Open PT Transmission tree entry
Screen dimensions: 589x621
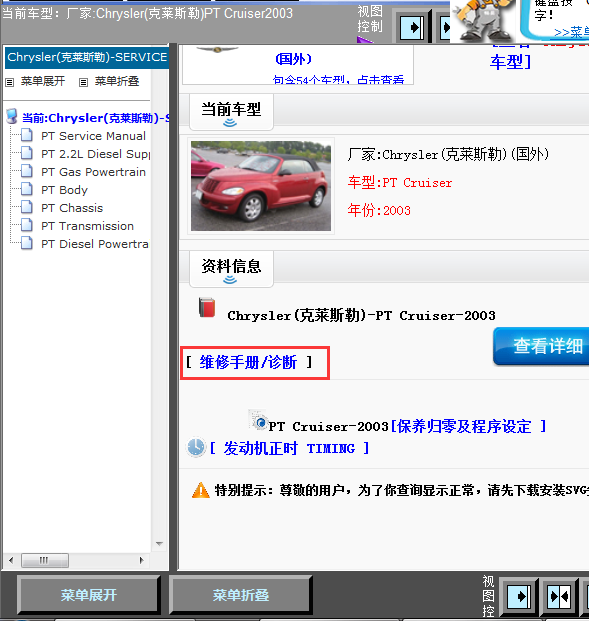[x=88, y=226]
